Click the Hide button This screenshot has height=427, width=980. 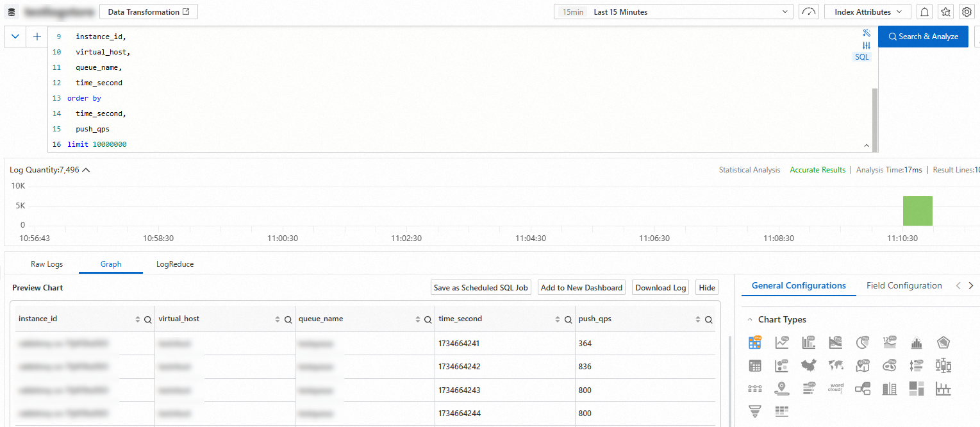point(707,288)
